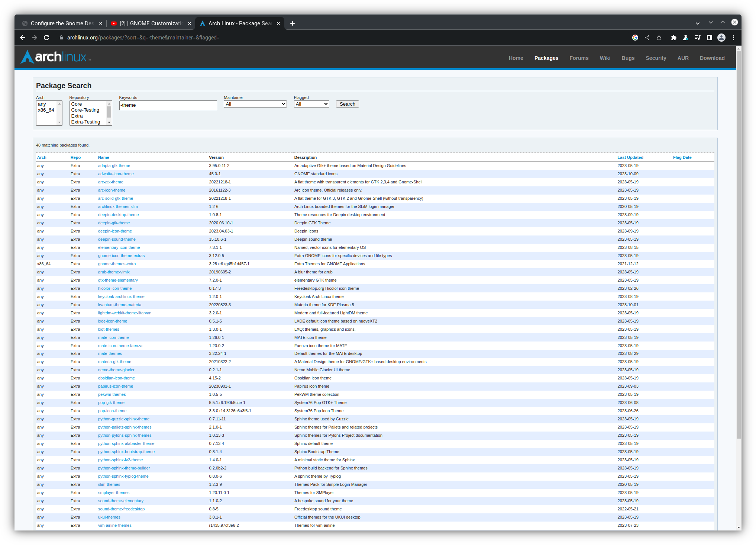756x545 pixels.
Task: Open the Packages navigation link
Action: pos(546,58)
